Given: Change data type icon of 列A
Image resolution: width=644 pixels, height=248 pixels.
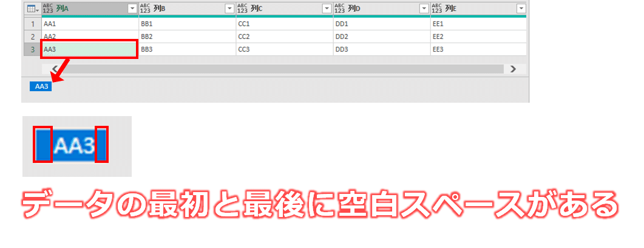Looking at the screenshot, I should [x=48, y=9].
